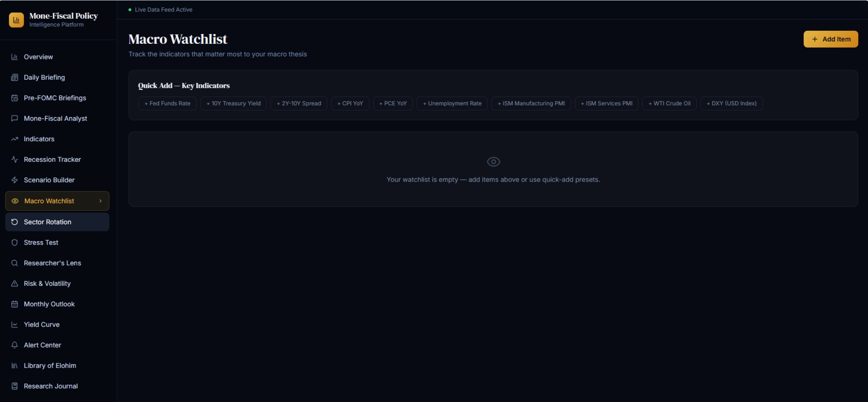
Task: Select Sector Rotation in sidebar
Action: click(57, 222)
